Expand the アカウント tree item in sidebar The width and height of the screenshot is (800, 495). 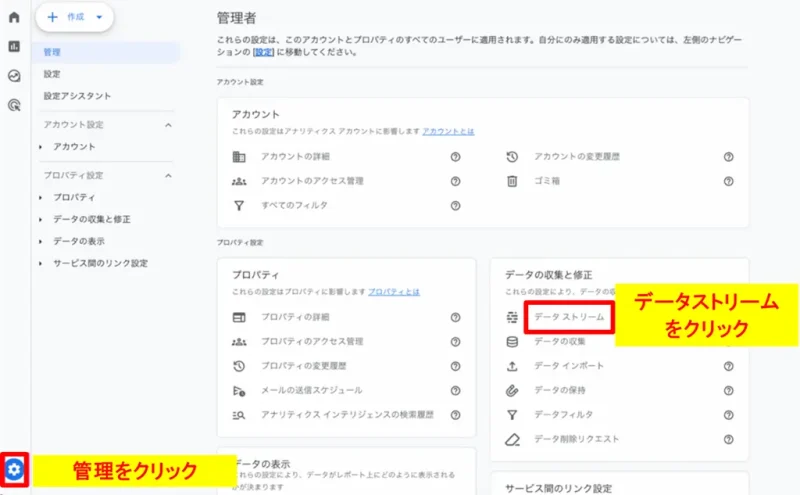[x=40, y=147]
